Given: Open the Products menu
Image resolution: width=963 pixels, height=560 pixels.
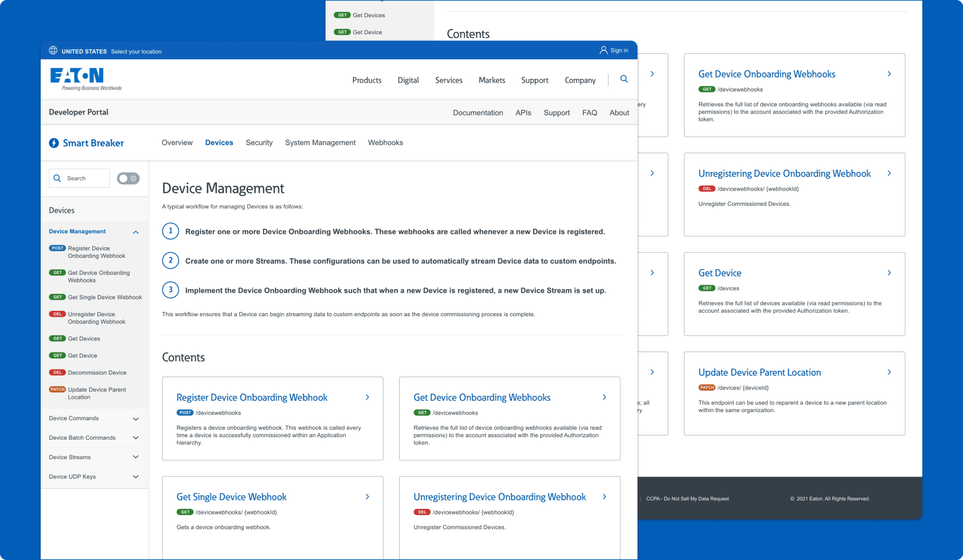Looking at the screenshot, I should 366,80.
